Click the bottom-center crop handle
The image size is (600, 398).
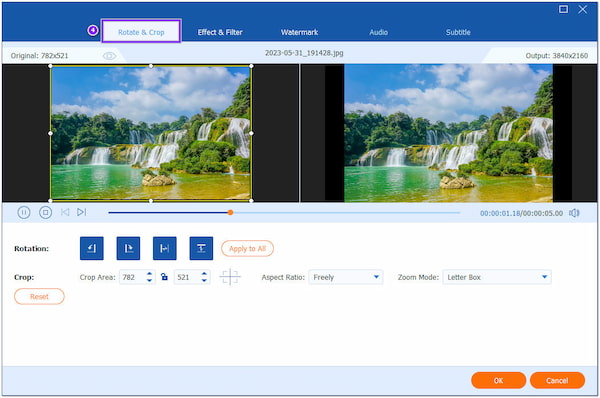(151, 201)
